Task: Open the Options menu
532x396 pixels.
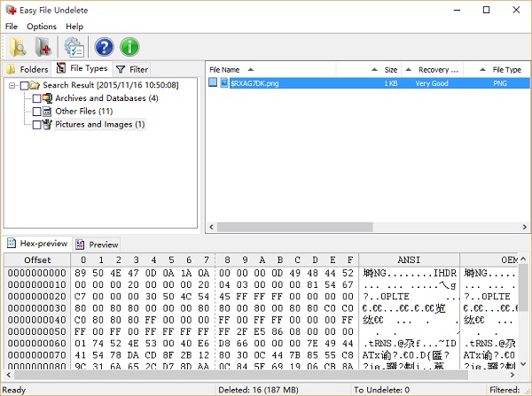Action: click(x=42, y=27)
